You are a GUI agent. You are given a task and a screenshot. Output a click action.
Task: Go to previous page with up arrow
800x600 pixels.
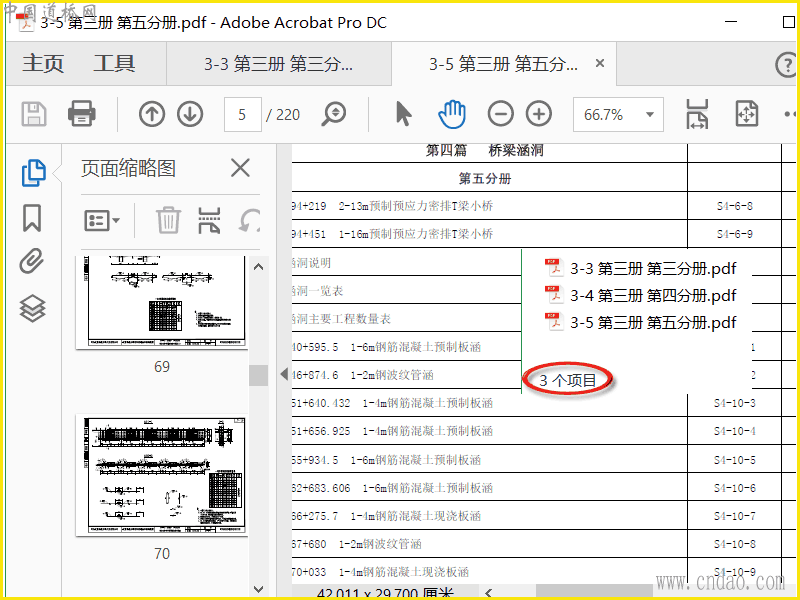(x=152, y=114)
